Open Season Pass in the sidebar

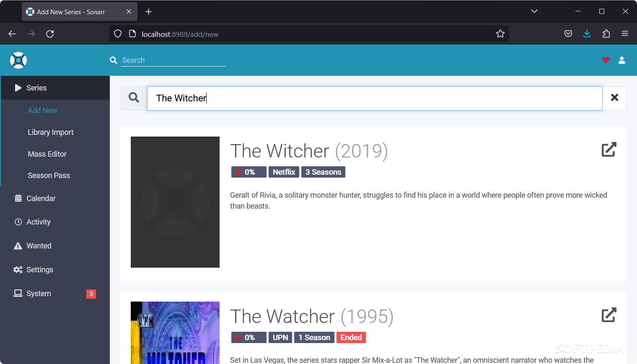tap(49, 176)
